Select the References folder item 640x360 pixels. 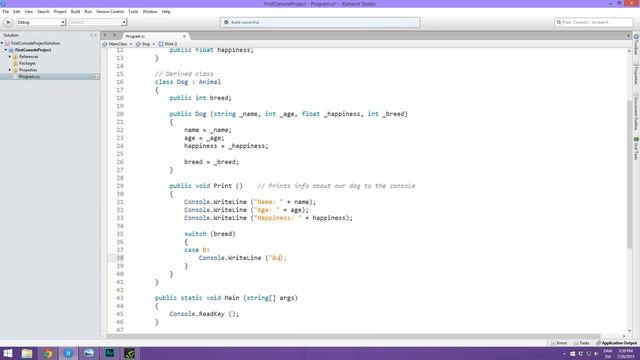click(x=28, y=57)
